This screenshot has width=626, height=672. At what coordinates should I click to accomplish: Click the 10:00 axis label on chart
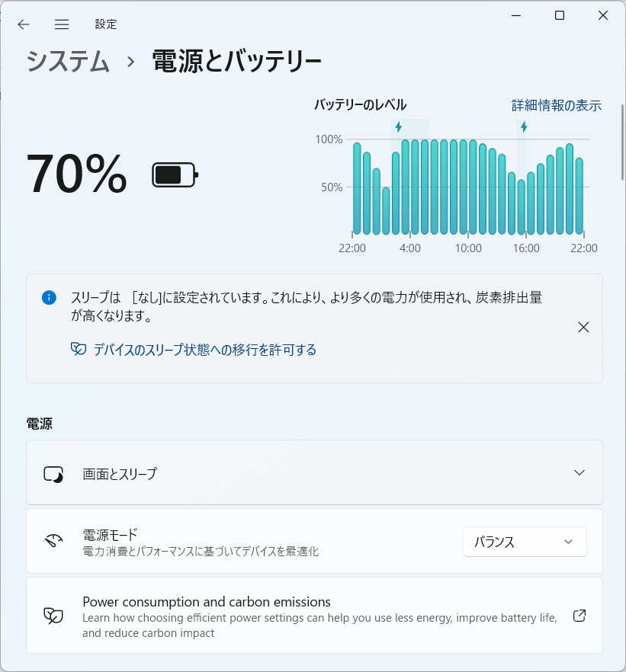pos(468,248)
